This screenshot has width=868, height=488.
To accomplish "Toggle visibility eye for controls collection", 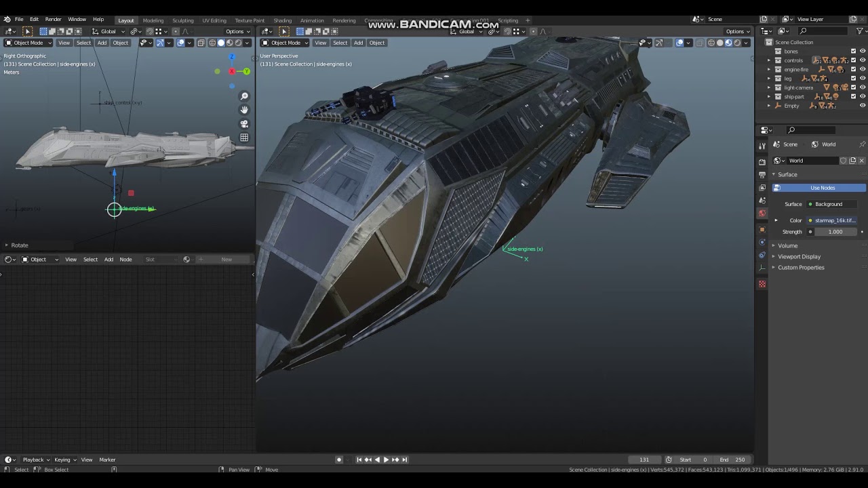I will pos(863,60).
